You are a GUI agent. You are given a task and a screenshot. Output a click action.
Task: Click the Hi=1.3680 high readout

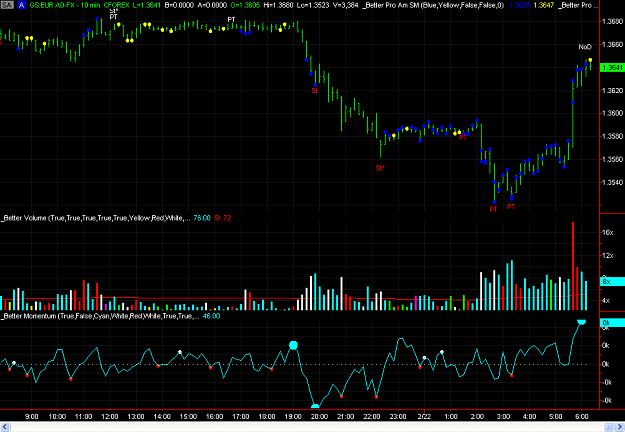tap(278, 5)
